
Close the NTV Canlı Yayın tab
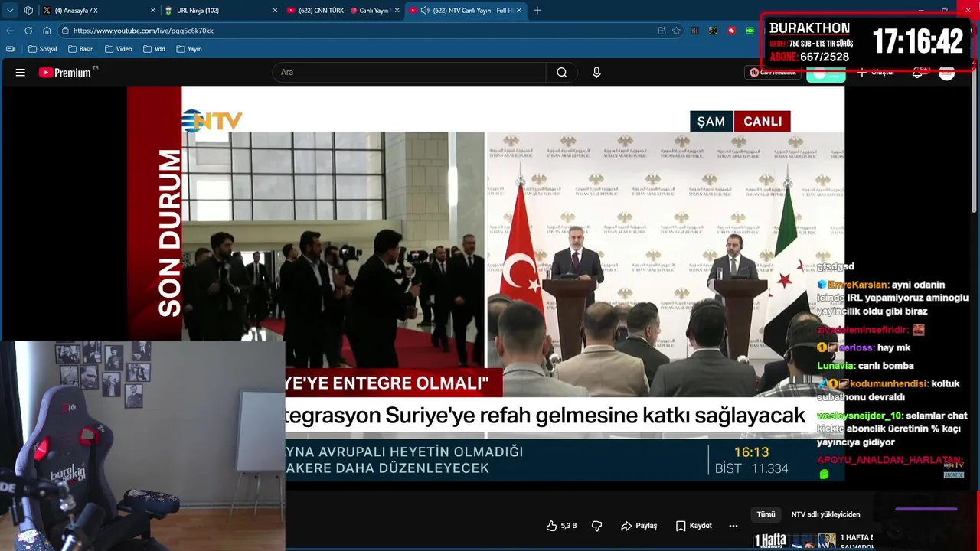(x=519, y=11)
